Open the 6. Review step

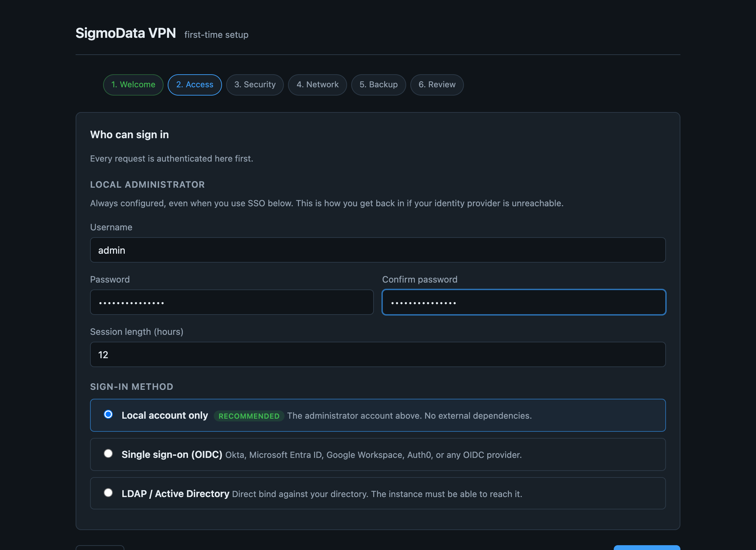point(437,85)
